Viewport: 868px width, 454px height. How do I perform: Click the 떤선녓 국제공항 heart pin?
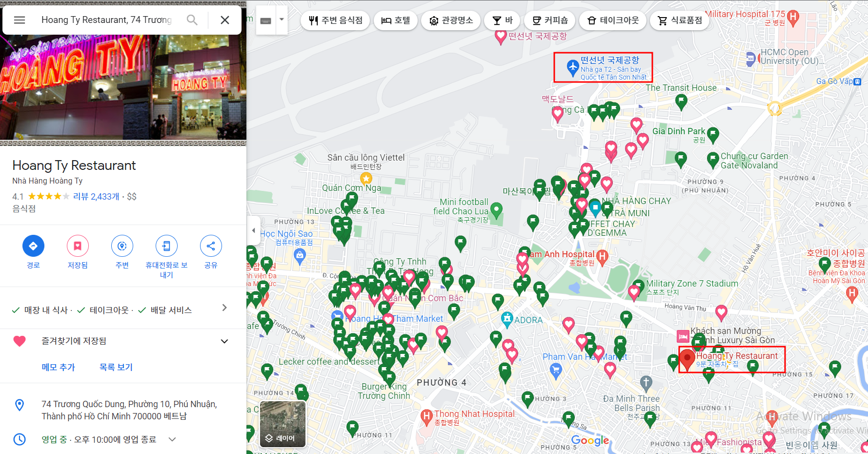click(501, 37)
